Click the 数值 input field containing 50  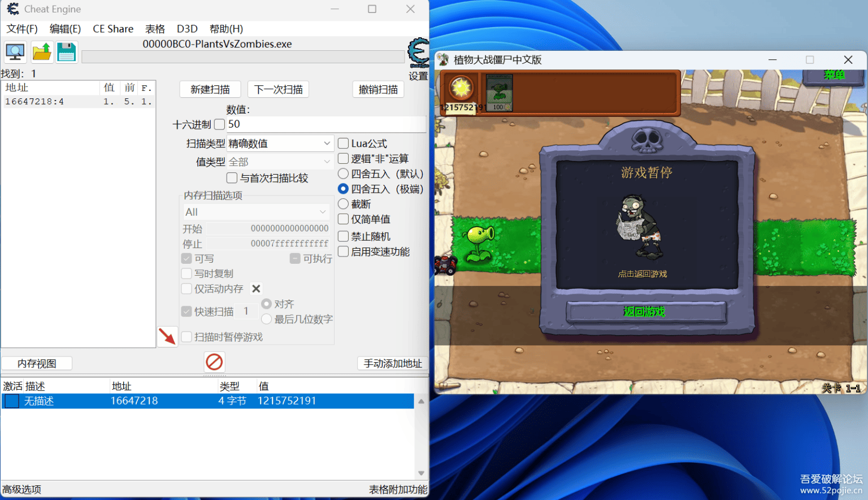326,124
